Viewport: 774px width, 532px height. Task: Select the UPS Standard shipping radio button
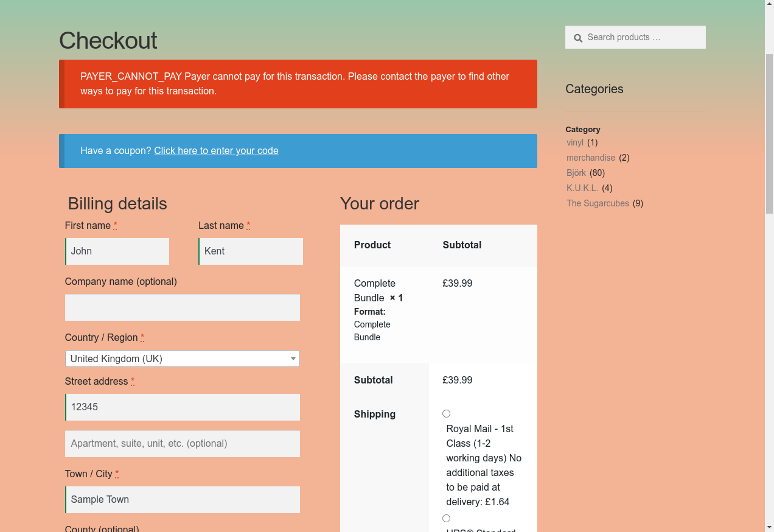point(446,519)
